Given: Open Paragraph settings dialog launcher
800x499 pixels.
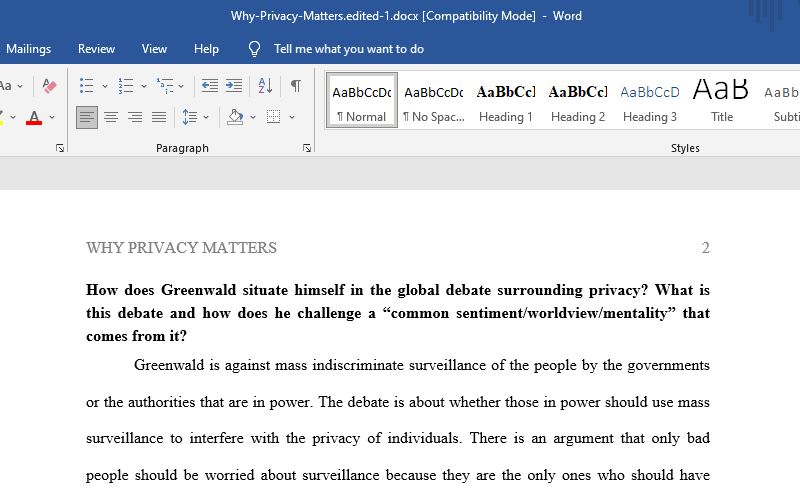Looking at the screenshot, I should point(307,148).
